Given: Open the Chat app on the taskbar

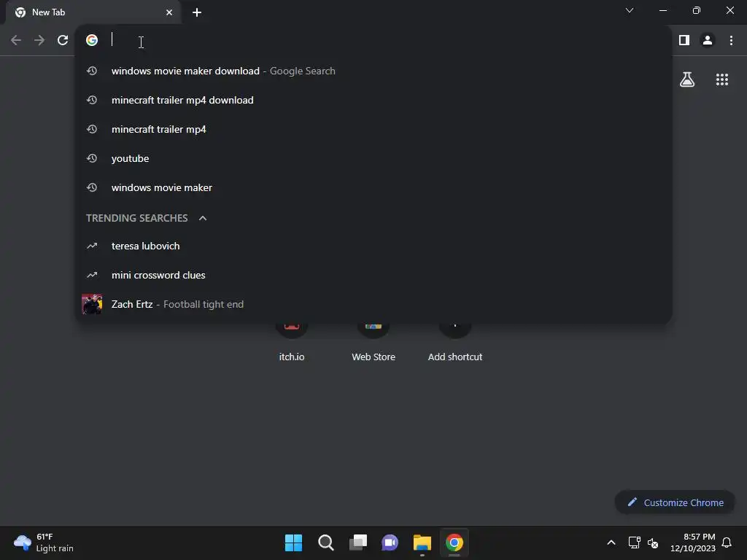Looking at the screenshot, I should click(x=390, y=542).
